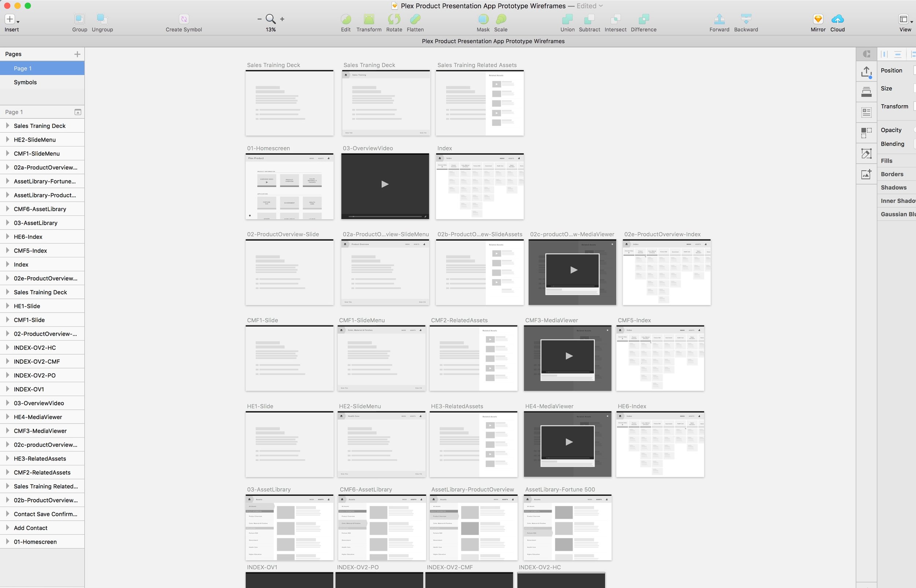Expand the HE2-SlideMenu layer group
Image resolution: width=916 pixels, height=588 pixels.
pyautogui.click(x=7, y=139)
